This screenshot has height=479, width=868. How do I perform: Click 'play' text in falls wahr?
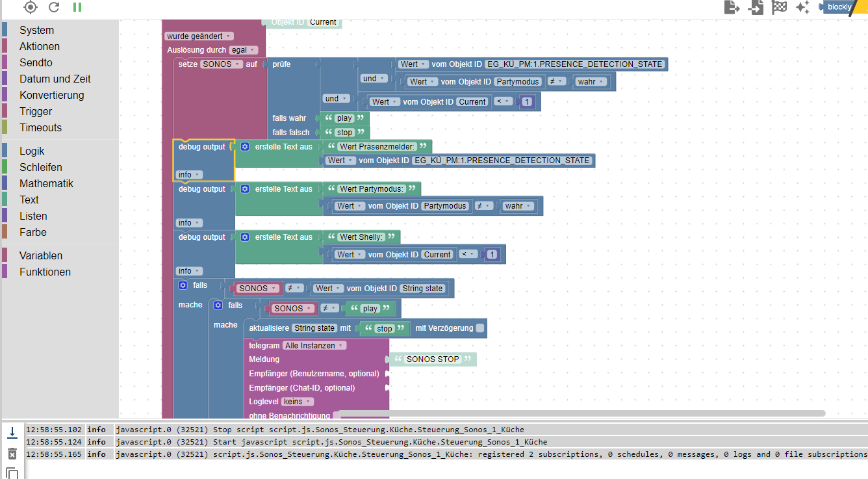pyautogui.click(x=344, y=118)
